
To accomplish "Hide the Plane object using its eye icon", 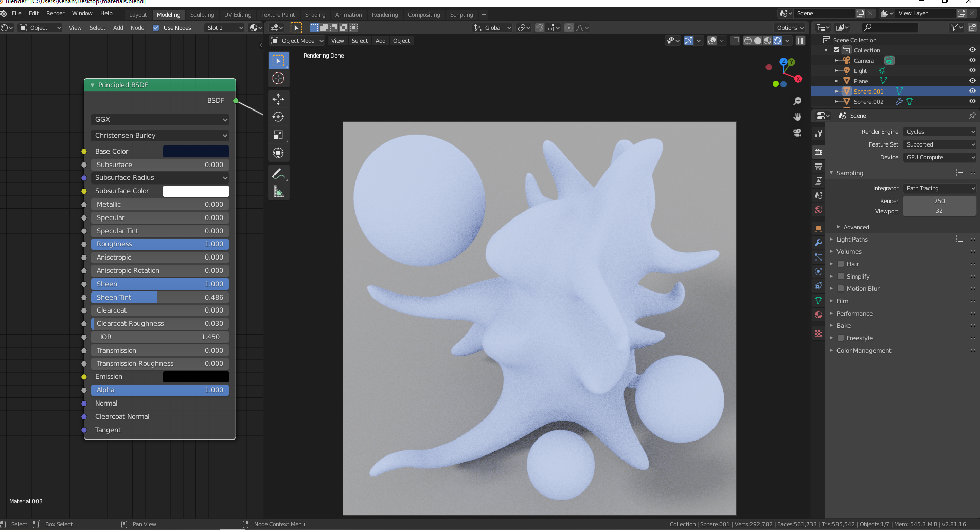I will (x=972, y=81).
